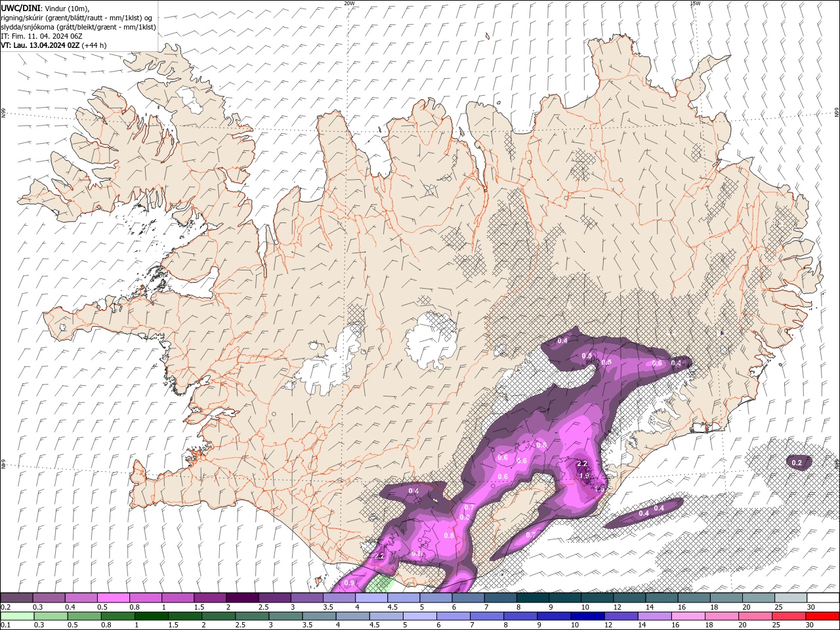Click the pale grey upper swatch at 25
The image size is (840, 630).
point(791,598)
